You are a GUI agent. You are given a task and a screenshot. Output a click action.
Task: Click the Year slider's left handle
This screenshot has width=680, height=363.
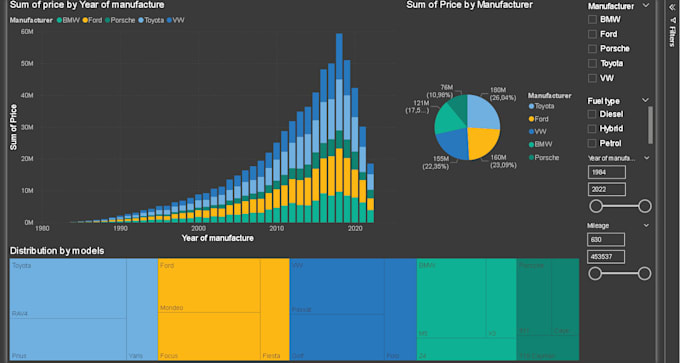click(596, 206)
